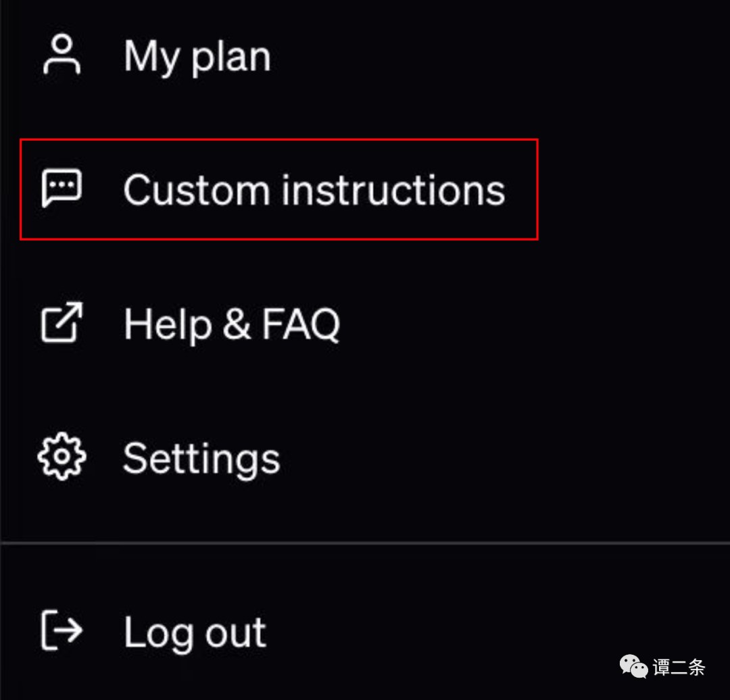Click the word "Custom" in the red box

196,190
